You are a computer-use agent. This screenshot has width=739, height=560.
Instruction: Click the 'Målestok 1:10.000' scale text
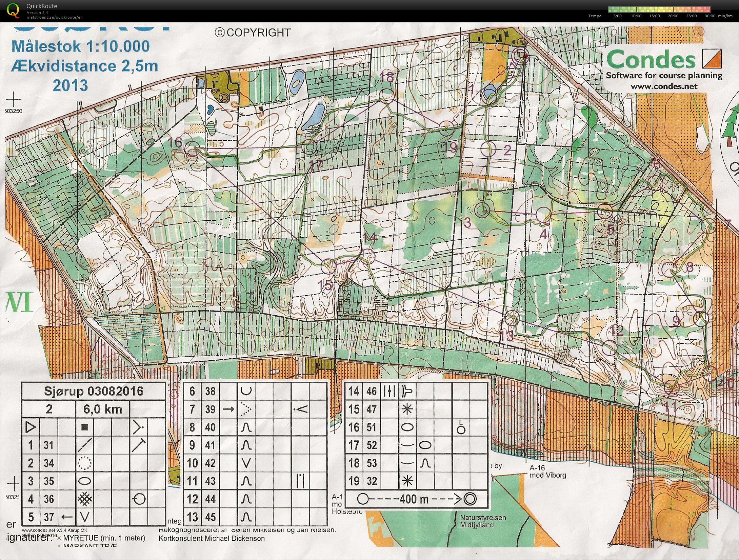[81, 46]
